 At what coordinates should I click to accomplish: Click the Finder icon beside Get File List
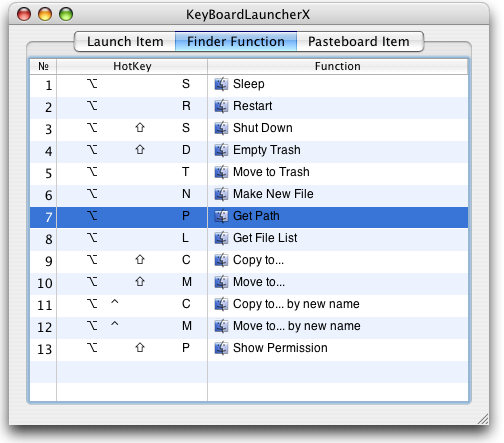[x=221, y=238]
